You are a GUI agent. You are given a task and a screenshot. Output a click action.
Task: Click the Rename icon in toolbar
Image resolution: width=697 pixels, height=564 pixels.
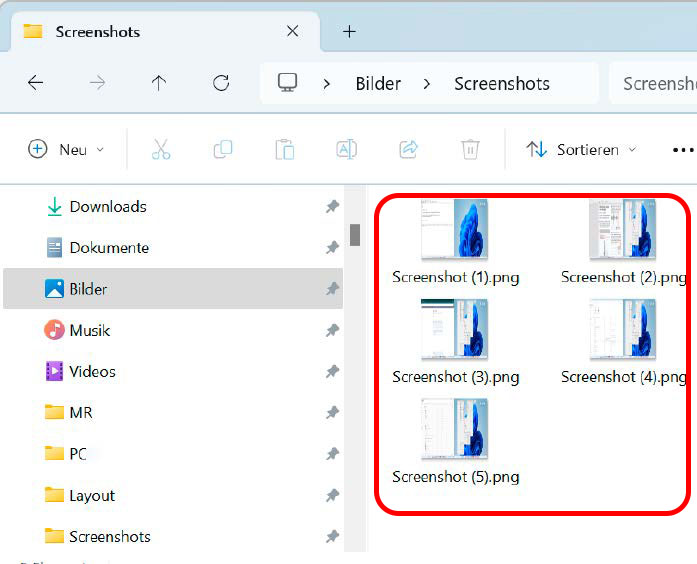[x=346, y=149]
